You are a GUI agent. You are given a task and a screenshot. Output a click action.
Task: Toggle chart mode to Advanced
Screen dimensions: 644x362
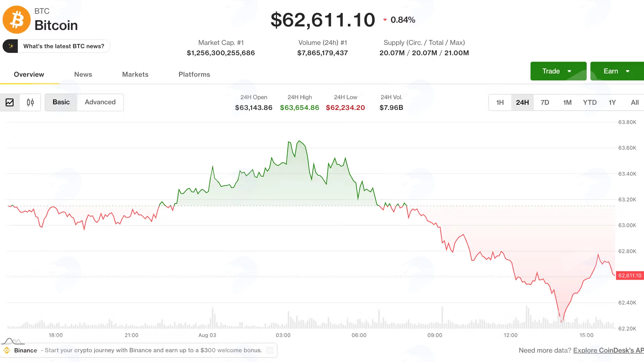[100, 102]
